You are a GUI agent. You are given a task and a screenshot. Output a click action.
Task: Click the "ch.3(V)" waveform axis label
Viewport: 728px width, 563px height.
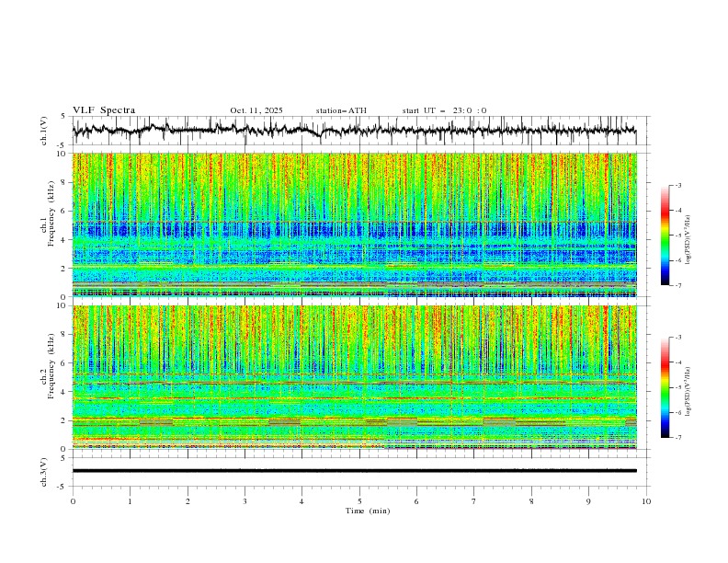pos(44,472)
